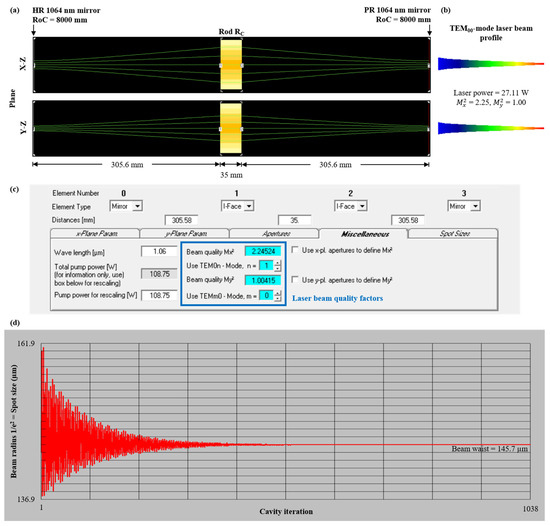Switch to the x-Plane Param tab
550x526 pixels.
coord(95,234)
